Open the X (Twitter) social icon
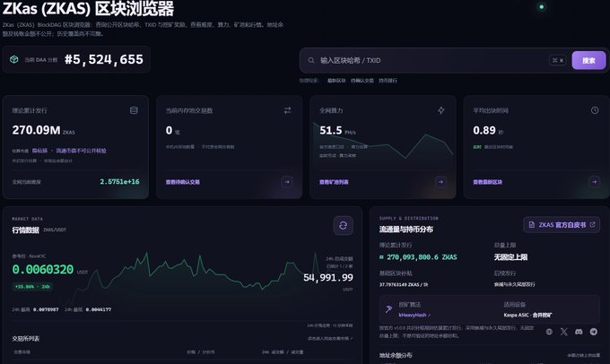The width and height of the screenshot is (610, 364). point(563,332)
